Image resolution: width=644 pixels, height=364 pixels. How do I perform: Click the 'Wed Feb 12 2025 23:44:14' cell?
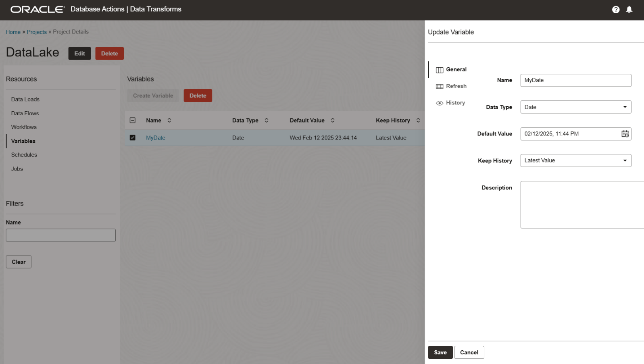[323, 138]
